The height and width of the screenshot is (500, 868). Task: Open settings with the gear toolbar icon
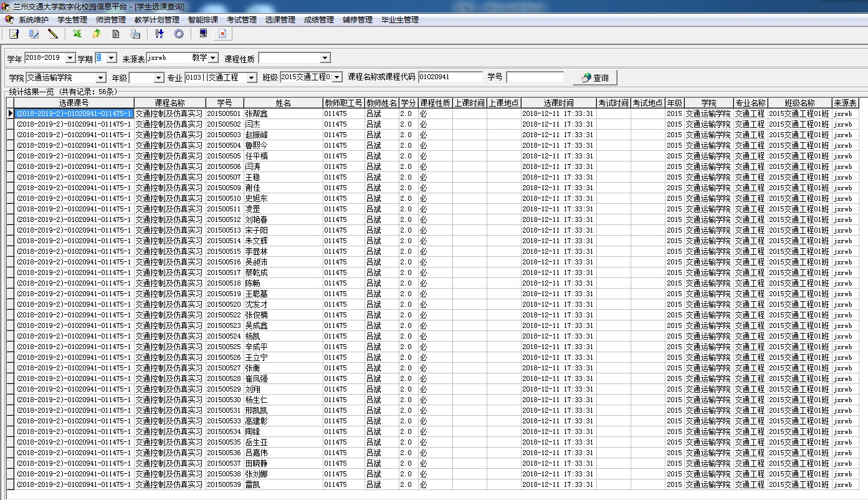click(x=179, y=34)
